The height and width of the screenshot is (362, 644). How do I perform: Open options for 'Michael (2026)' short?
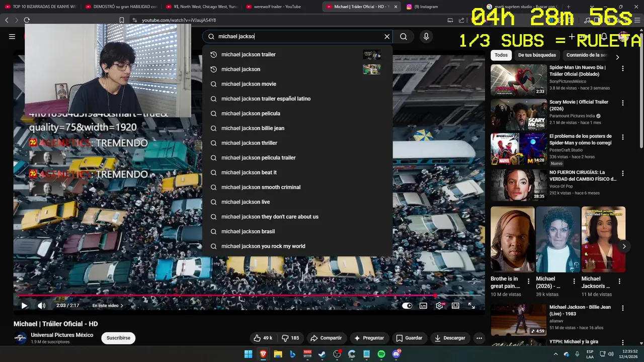pos(574,282)
